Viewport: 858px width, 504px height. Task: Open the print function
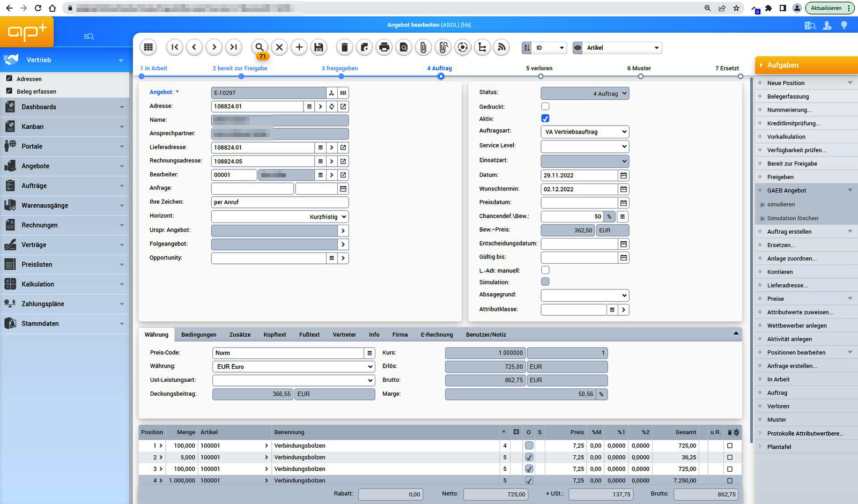point(384,47)
